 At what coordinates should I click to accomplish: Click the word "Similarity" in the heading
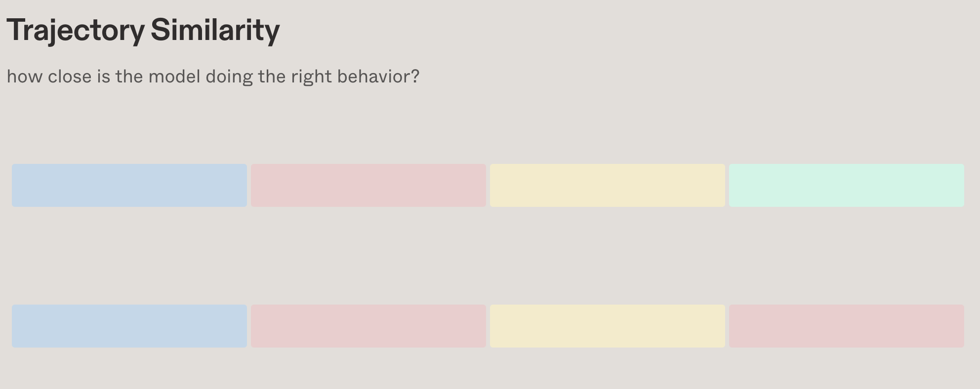pos(215,31)
